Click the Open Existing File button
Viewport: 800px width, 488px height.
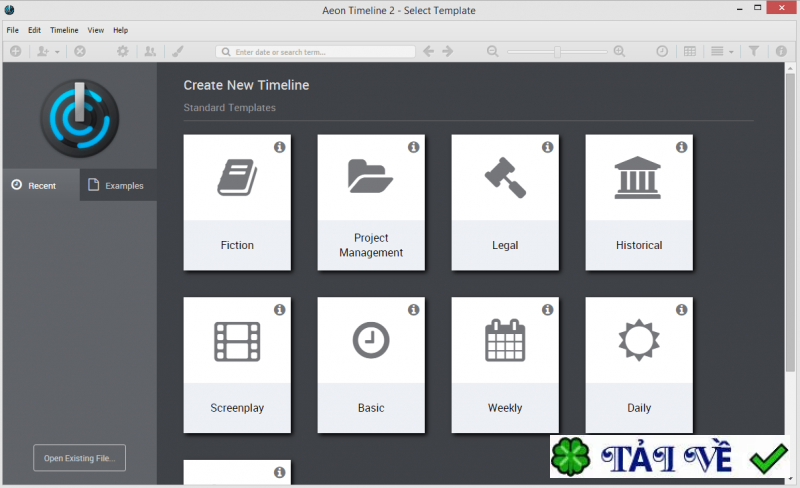point(80,458)
